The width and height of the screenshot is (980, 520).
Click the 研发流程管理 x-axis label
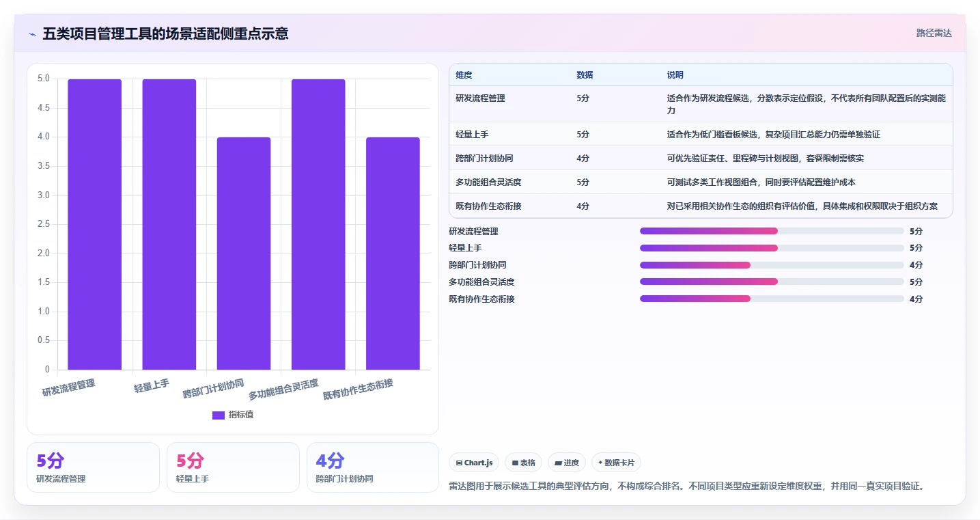point(68,387)
